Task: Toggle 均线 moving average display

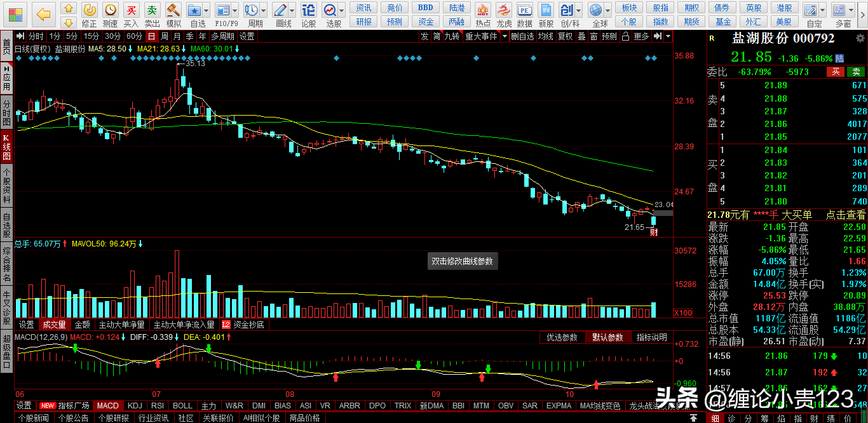Action: 546,36
